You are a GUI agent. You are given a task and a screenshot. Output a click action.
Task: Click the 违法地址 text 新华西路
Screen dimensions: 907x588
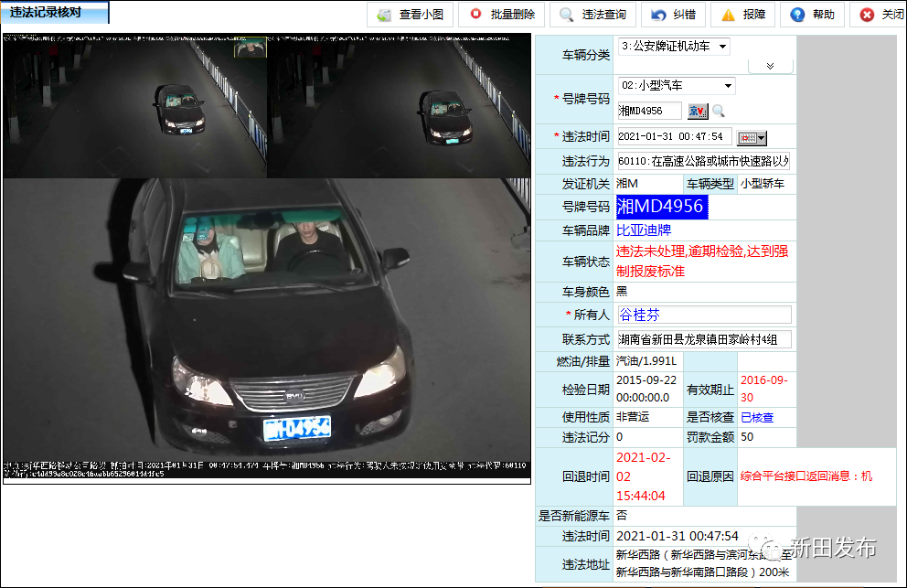[x=703, y=563]
